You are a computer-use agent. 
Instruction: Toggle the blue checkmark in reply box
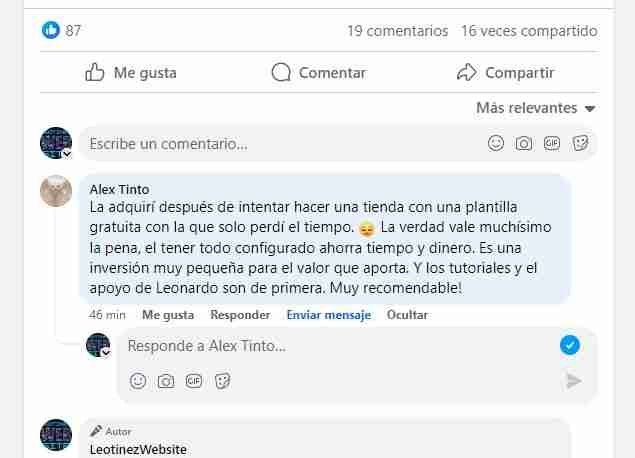click(570, 345)
